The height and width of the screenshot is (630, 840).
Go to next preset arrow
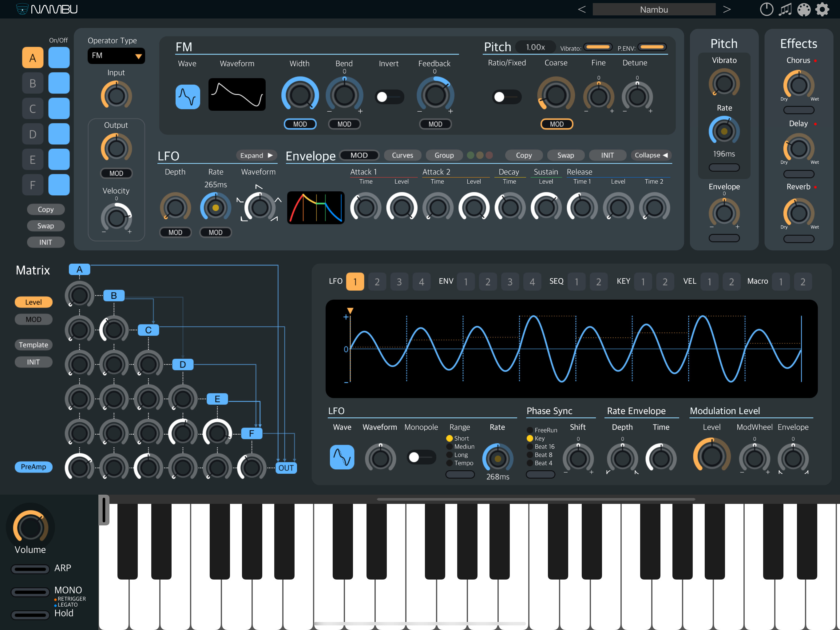click(727, 9)
